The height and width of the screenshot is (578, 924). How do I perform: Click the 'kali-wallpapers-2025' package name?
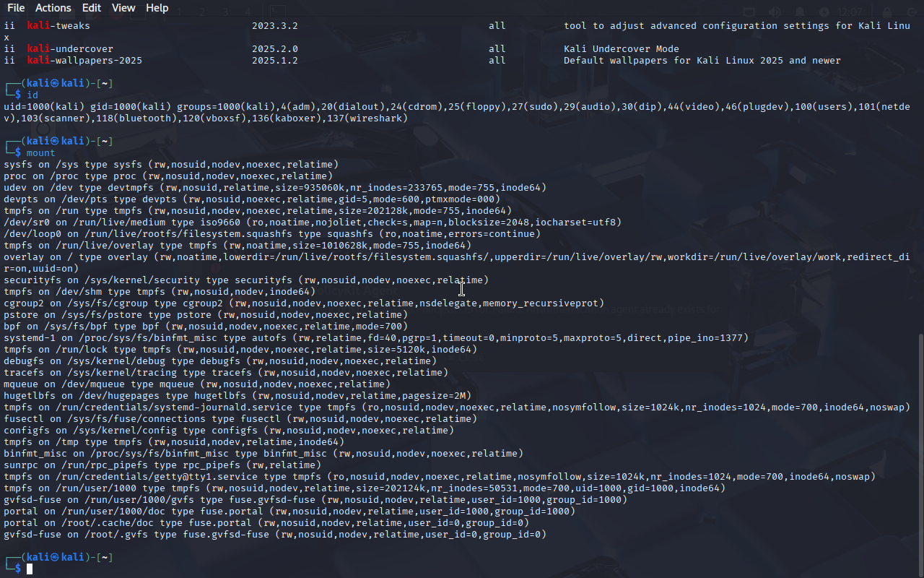pos(84,61)
